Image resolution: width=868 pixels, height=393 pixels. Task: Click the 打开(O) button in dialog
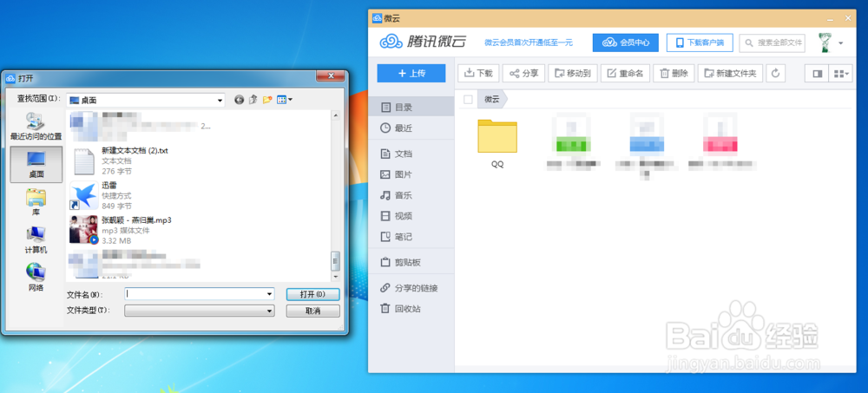[312, 294]
